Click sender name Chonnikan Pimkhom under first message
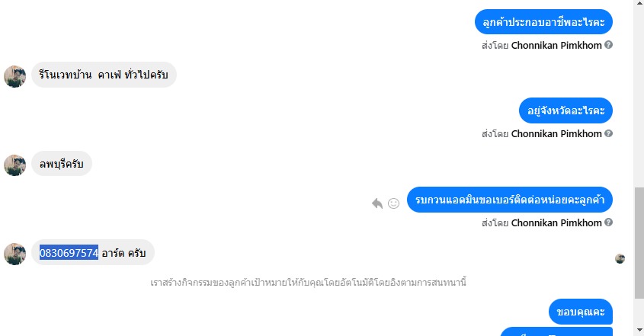This screenshot has height=336, width=644. pyautogui.click(x=556, y=45)
